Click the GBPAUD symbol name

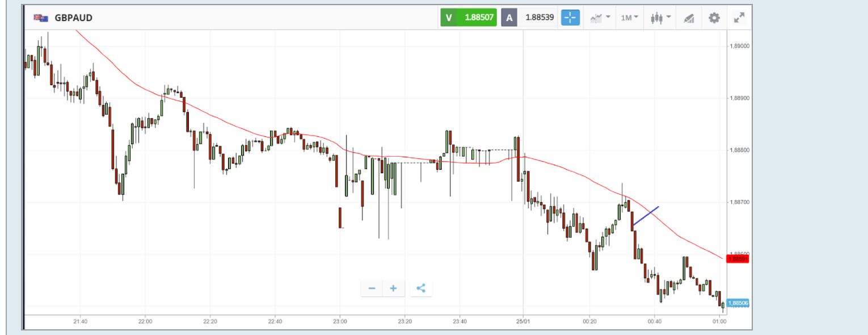click(73, 18)
